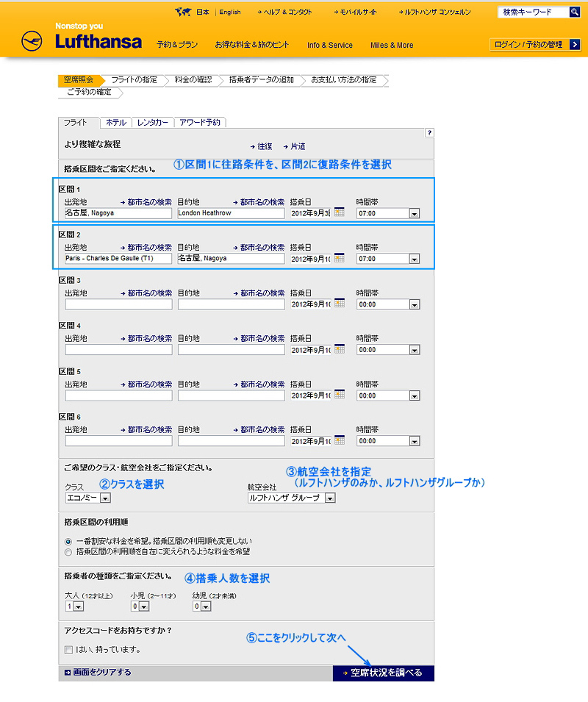The height and width of the screenshot is (702, 588).
Task: Click 都市名の検索 for 区間 2 出発地
Action: (x=146, y=248)
